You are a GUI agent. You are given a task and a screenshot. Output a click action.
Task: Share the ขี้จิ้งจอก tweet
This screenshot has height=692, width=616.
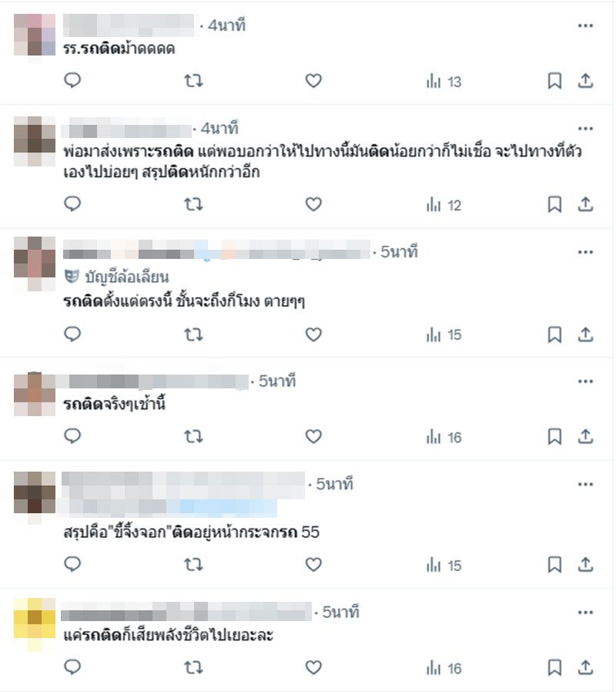(x=585, y=564)
